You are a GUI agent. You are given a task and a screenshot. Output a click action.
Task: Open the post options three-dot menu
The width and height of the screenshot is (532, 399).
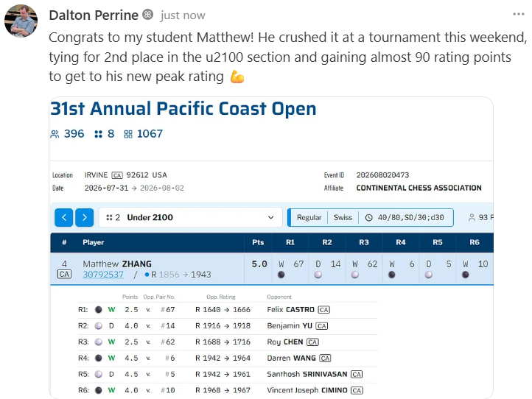(x=519, y=14)
